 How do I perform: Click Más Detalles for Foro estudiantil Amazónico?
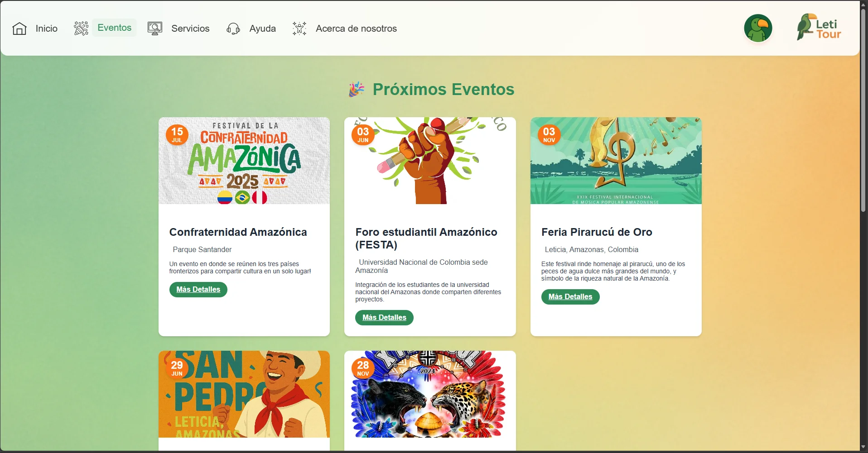pyautogui.click(x=384, y=318)
